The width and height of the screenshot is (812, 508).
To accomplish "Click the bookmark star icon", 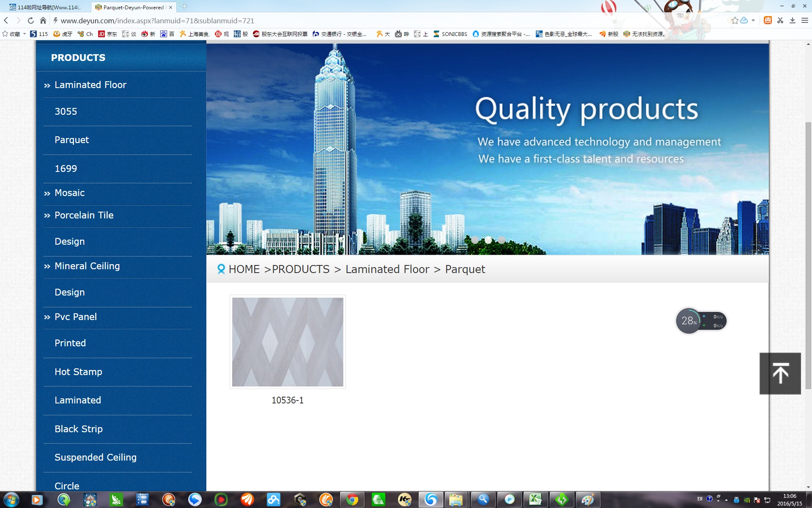I will tap(735, 20).
